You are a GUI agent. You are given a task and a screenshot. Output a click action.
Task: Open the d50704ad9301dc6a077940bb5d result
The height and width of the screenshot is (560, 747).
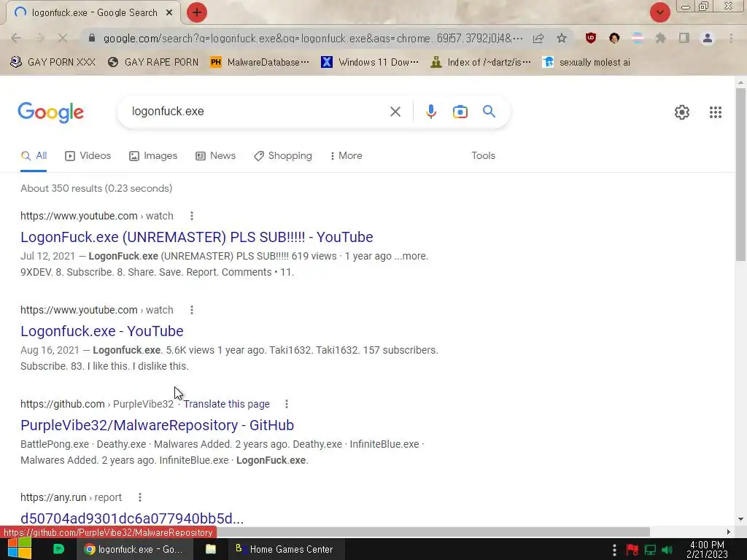[x=132, y=518]
